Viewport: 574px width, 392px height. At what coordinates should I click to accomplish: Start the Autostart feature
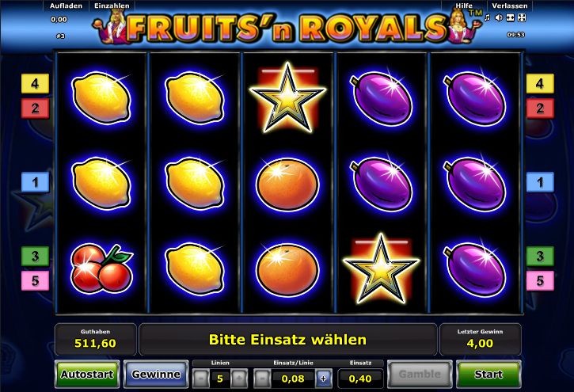tap(87, 374)
